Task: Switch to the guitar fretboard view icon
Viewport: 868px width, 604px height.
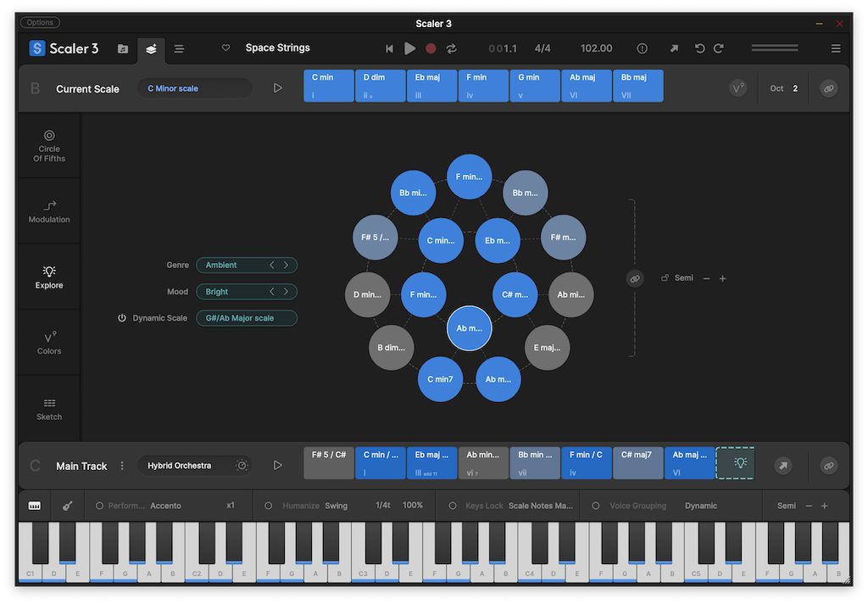Action: (68, 506)
